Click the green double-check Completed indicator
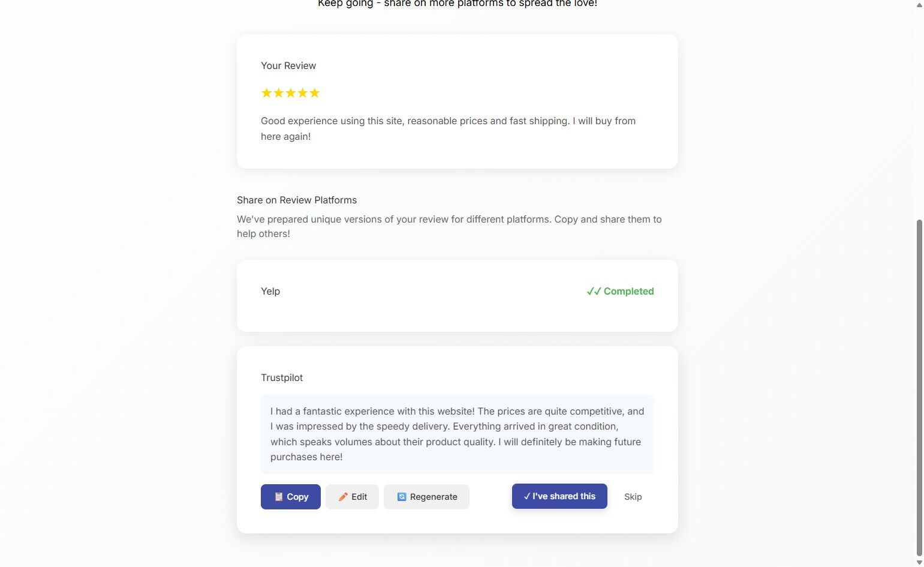The width and height of the screenshot is (924, 567). click(620, 291)
